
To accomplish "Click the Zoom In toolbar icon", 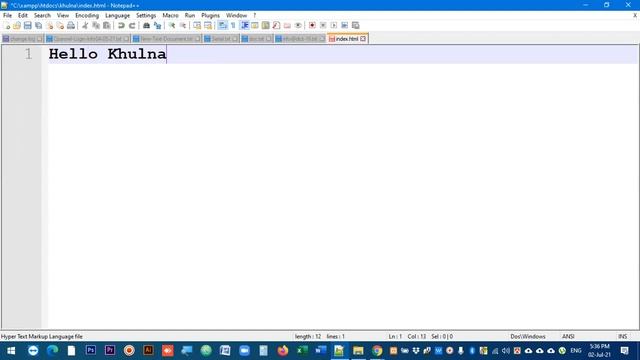I will click(172, 26).
